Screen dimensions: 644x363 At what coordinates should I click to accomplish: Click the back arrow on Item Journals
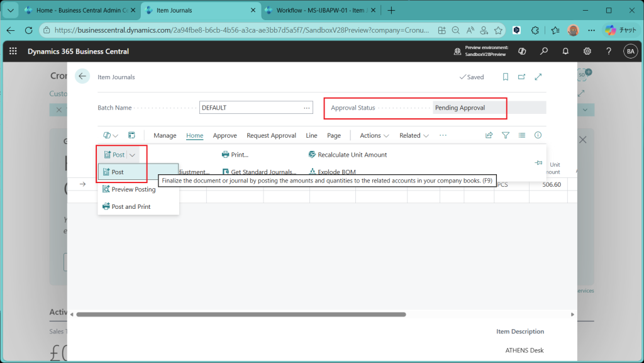click(82, 77)
